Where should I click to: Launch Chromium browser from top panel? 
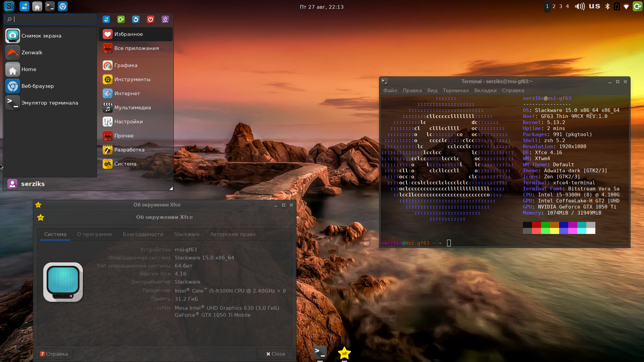(63, 6)
